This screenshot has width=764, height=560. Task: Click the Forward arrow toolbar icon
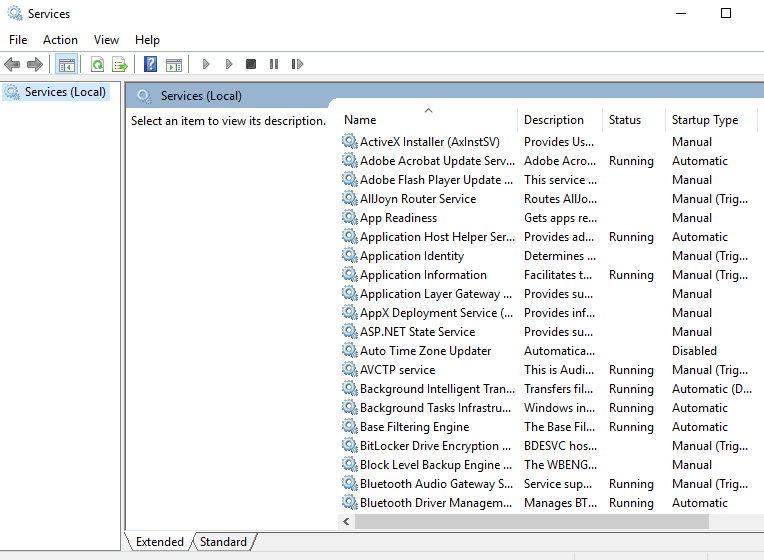(x=35, y=64)
